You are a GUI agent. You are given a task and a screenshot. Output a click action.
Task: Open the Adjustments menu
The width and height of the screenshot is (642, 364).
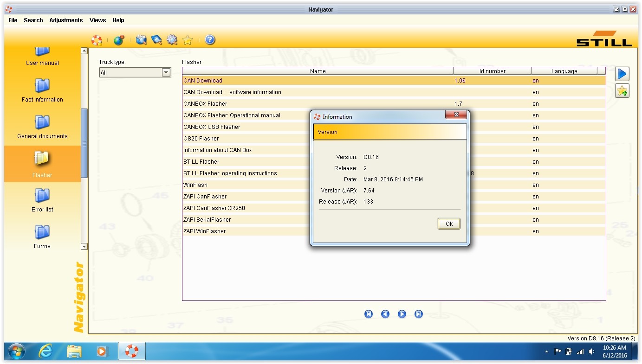click(66, 20)
